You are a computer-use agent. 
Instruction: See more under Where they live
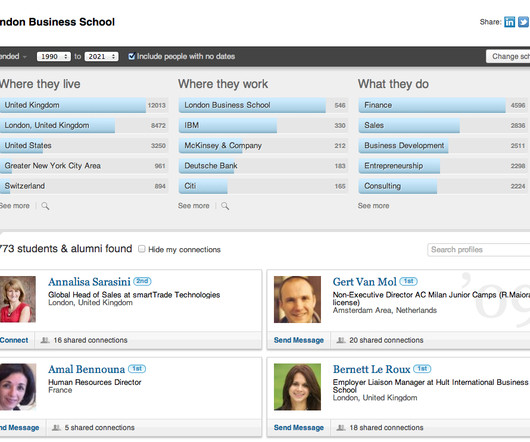(x=15, y=206)
